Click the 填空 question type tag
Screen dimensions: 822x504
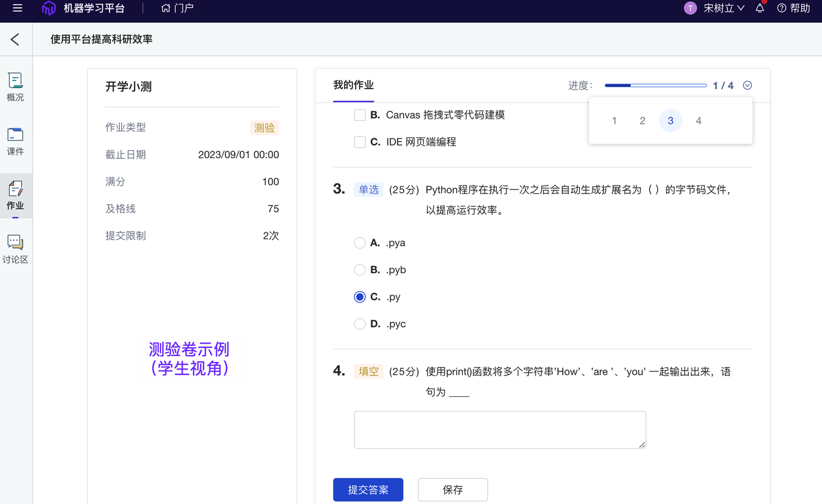pos(369,372)
